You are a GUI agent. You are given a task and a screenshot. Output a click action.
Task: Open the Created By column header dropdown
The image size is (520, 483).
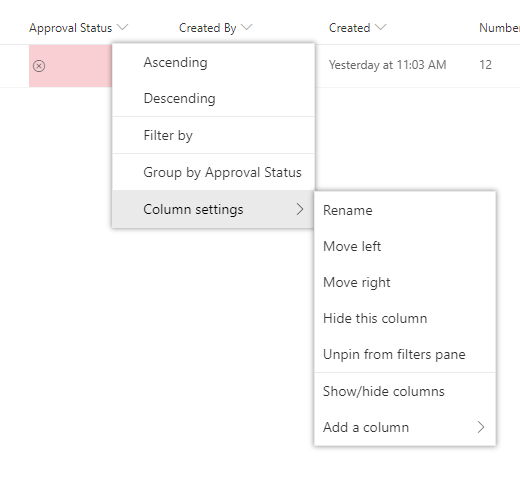click(247, 27)
